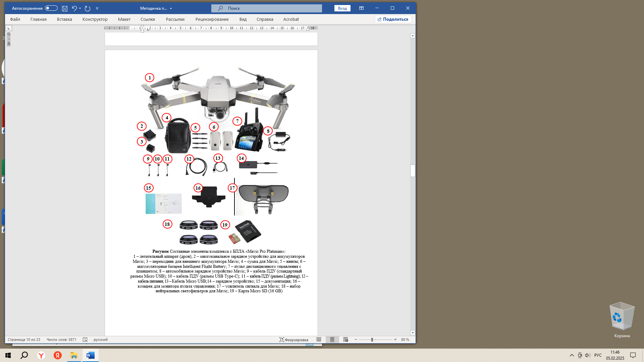The width and height of the screenshot is (644, 362).
Task: Click the Save icon in title bar
Action: coord(65,8)
